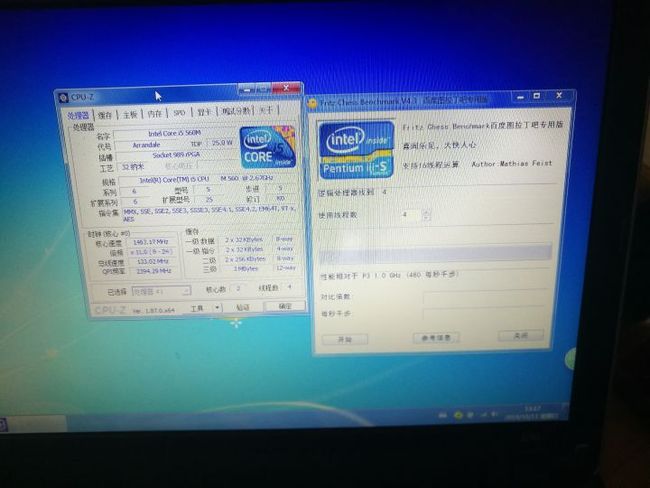Switch to the 关于 tab in CPU-Z
Image resolution: width=650 pixels, height=488 pixels.
click(x=266, y=110)
